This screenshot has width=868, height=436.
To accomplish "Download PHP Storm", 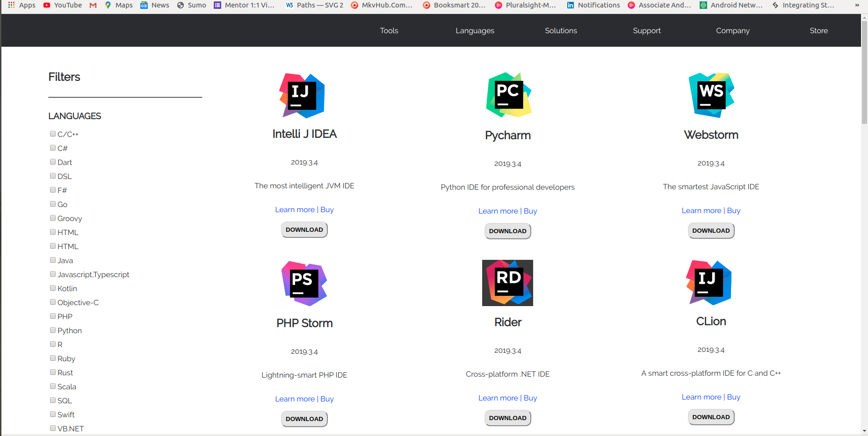I will pos(304,419).
